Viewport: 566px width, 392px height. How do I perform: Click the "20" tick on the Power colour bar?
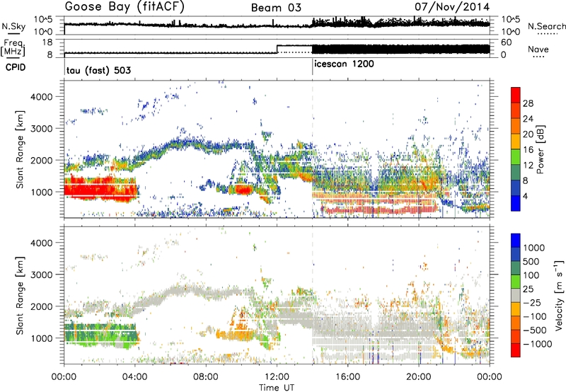528,134
